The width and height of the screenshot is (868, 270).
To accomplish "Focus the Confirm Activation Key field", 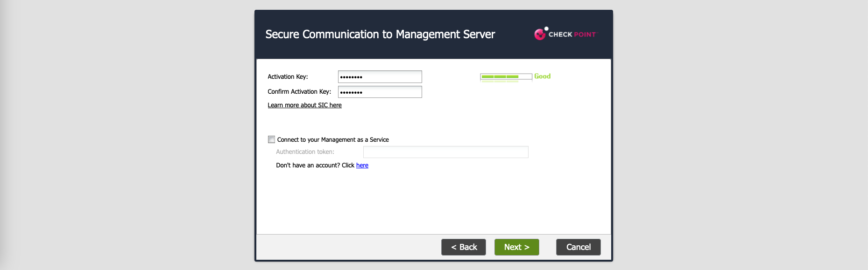I will click(x=380, y=92).
